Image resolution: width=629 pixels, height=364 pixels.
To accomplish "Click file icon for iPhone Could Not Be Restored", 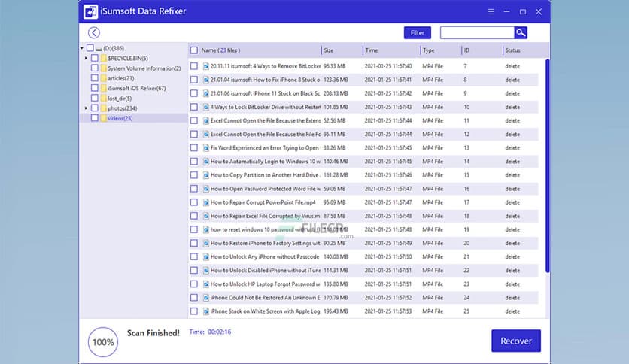I will click(206, 298).
